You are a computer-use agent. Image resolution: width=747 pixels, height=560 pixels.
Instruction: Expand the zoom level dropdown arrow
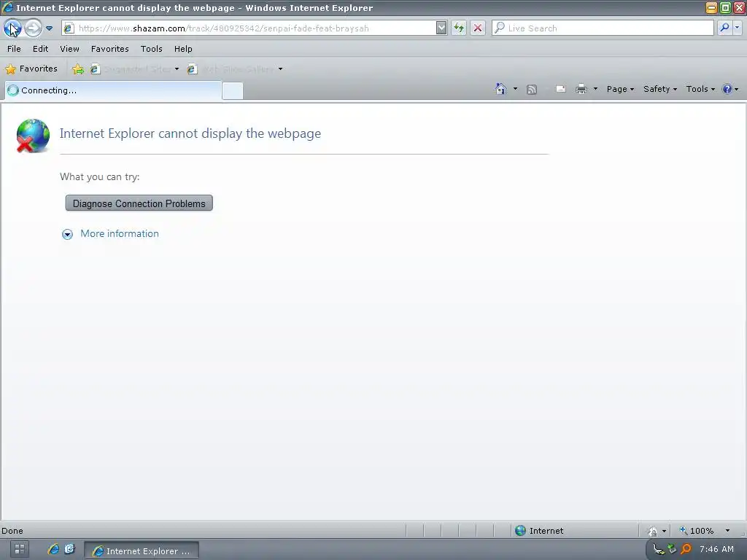pyautogui.click(x=727, y=531)
